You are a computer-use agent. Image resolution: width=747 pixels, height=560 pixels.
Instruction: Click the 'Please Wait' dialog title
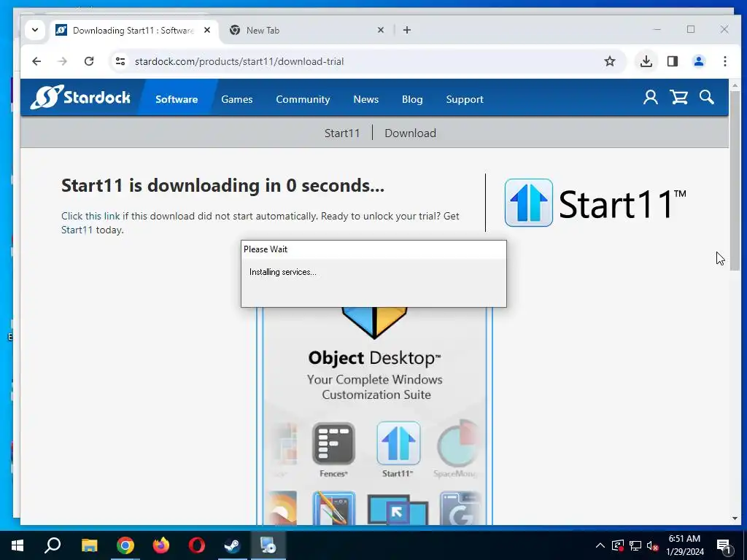click(x=266, y=249)
